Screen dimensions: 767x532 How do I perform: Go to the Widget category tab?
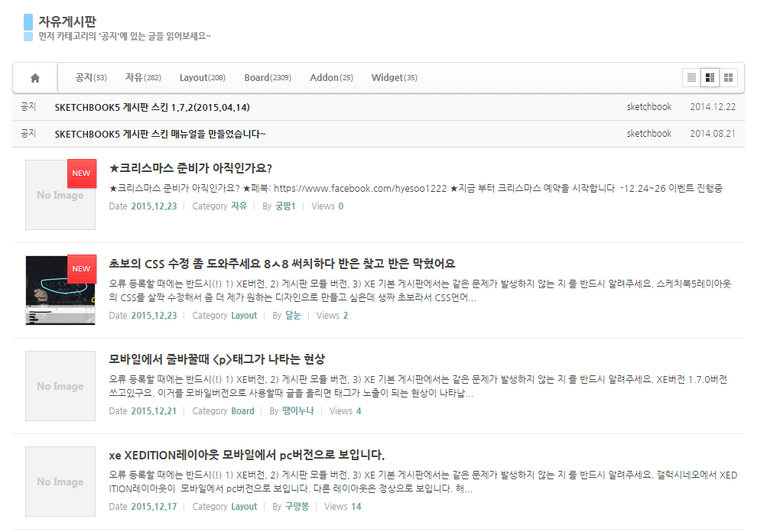(x=394, y=78)
